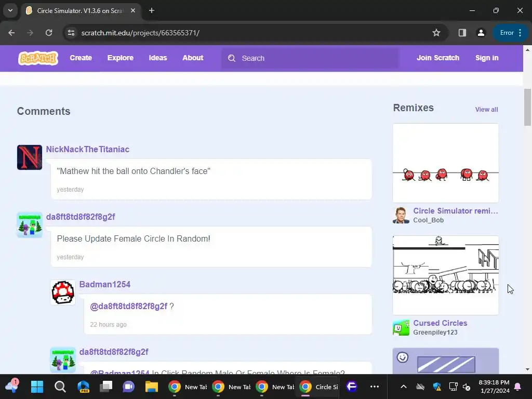Viewport: 532px width, 399px height.
Task: Open the clock and date in the taskbar
Action: 494,387
